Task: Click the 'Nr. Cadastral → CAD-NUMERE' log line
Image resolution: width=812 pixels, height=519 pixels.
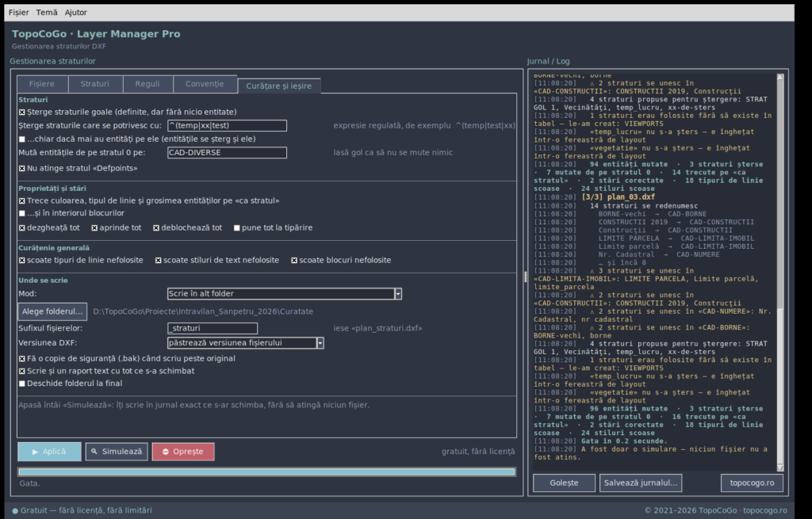Action: click(x=659, y=254)
